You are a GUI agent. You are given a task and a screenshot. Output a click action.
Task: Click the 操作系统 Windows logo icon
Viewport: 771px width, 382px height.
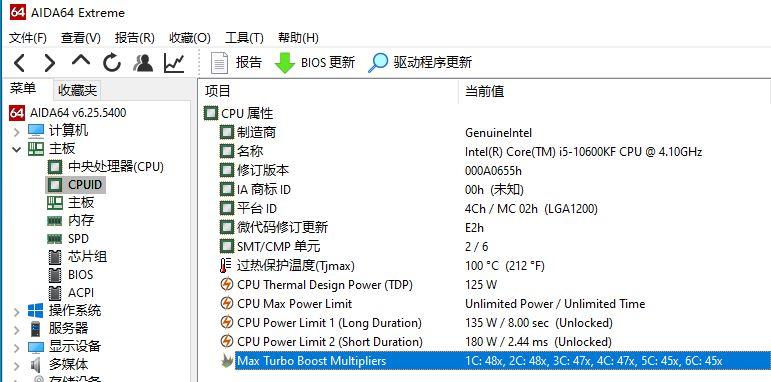click(x=36, y=311)
